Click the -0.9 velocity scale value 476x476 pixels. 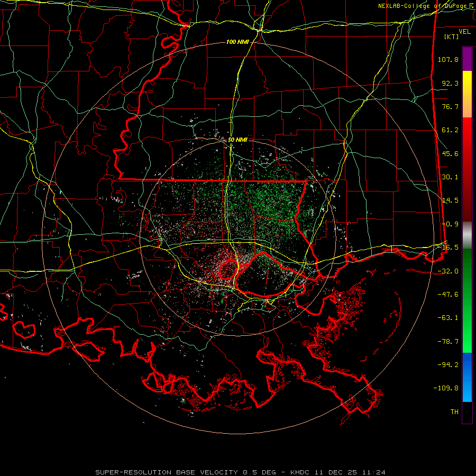pos(450,224)
